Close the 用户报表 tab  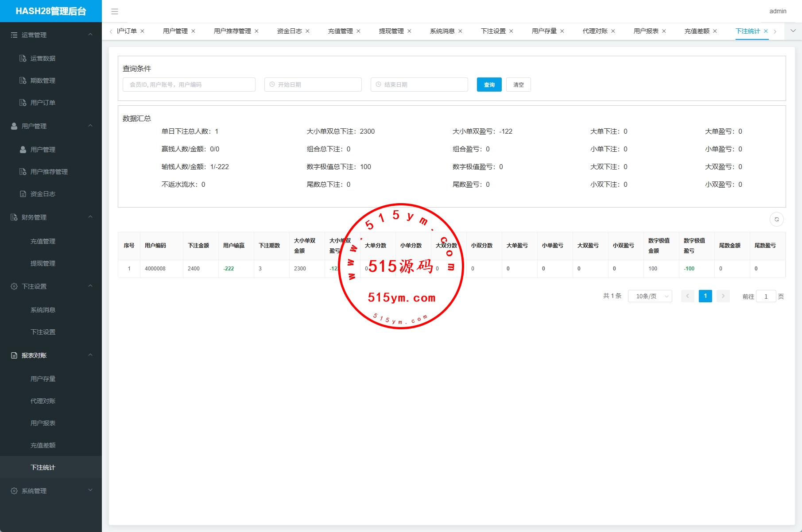(x=664, y=31)
